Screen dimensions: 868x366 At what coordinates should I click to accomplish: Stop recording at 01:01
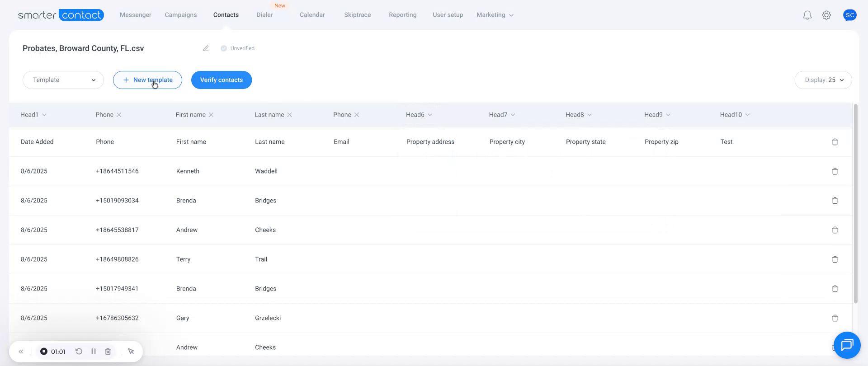[44, 352]
